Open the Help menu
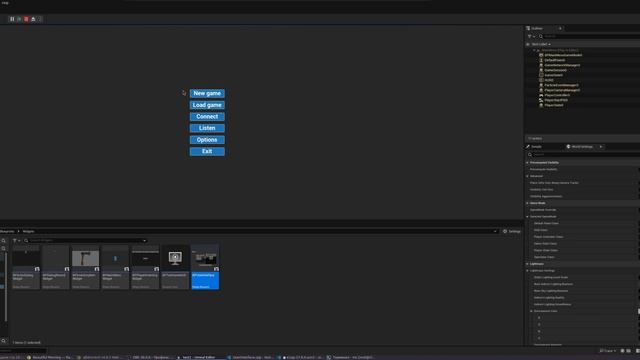This screenshot has width=640, height=360. [5, 2]
